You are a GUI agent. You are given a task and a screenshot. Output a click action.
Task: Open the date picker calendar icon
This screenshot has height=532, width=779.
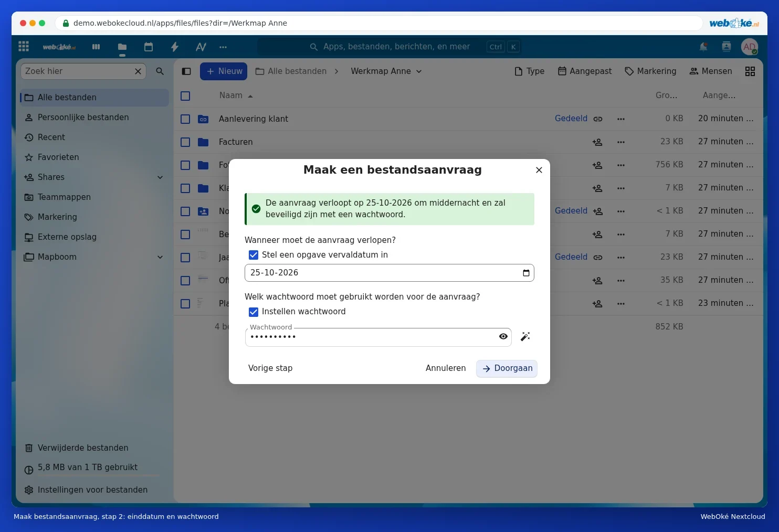tap(526, 273)
